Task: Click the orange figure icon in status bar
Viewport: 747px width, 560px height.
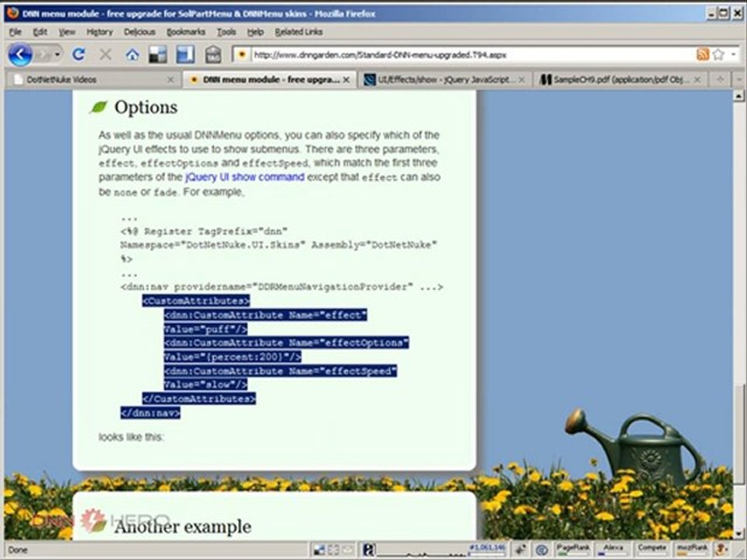Action: pos(722,550)
